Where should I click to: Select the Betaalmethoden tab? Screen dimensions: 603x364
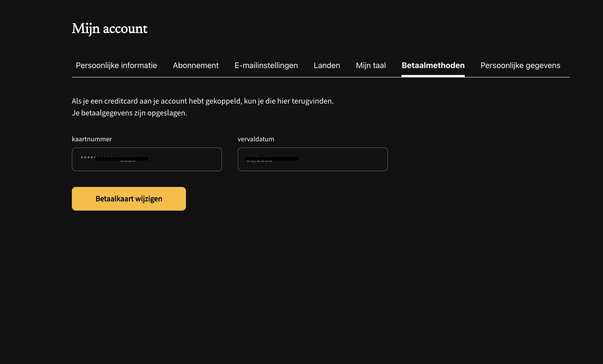(433, 65)
